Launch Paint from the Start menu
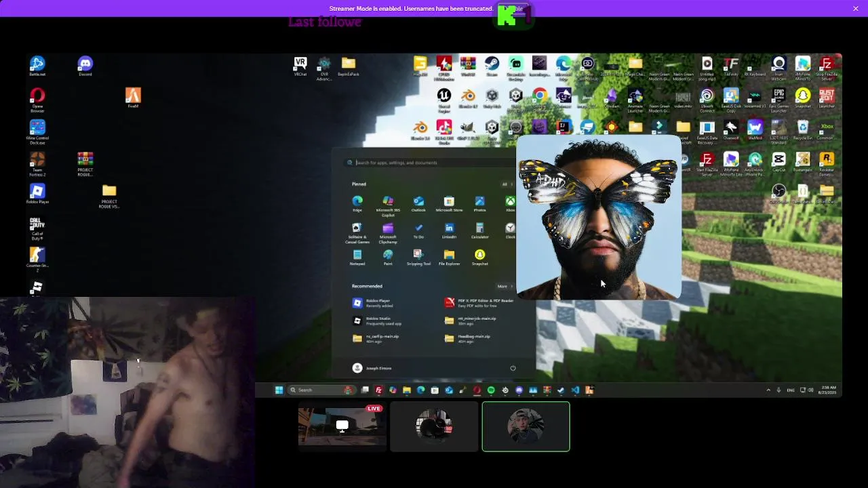Viewport: 868px width, 488px height. [x=388, y=258]
